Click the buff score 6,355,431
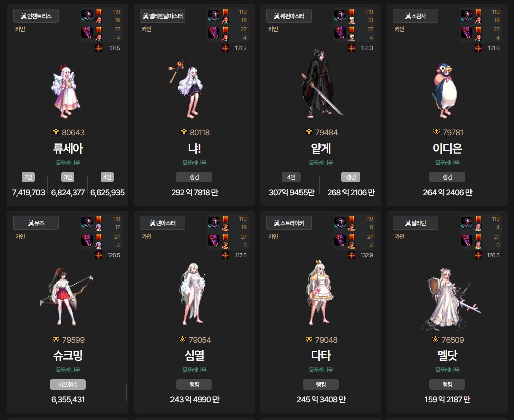Image resolution: width=514 pixels, height=420 pixels. (68, 400)
